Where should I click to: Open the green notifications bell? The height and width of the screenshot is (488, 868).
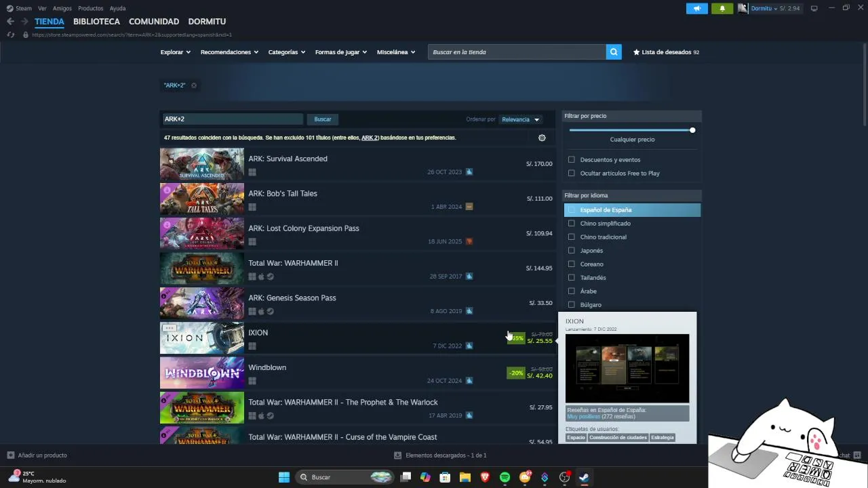722,8
